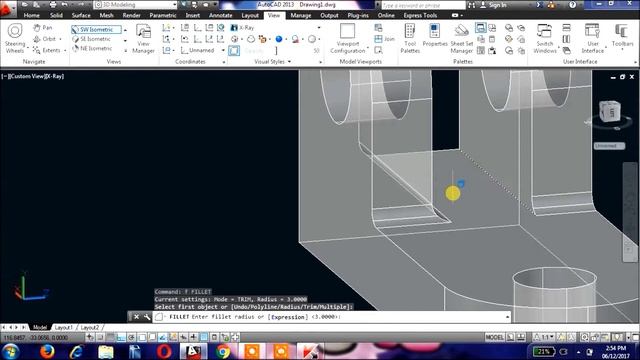Click the Join viewports icon

384,39
